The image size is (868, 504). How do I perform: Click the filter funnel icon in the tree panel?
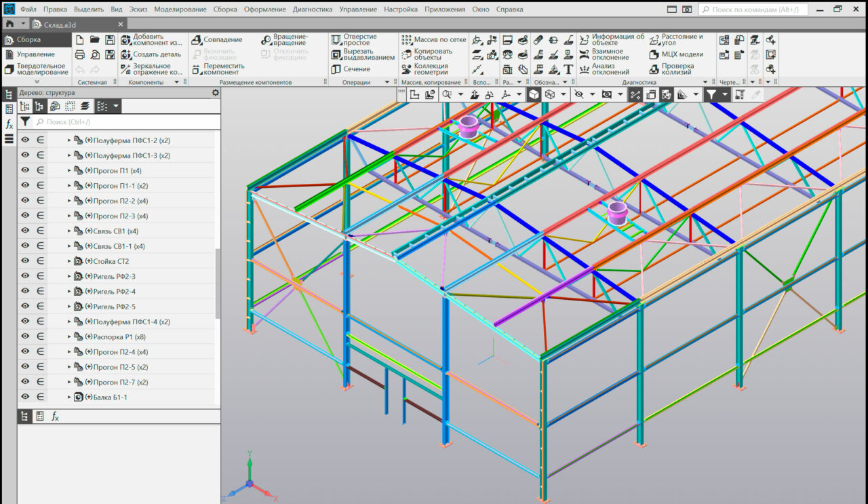pyautogui.click(x=25, y=122)
